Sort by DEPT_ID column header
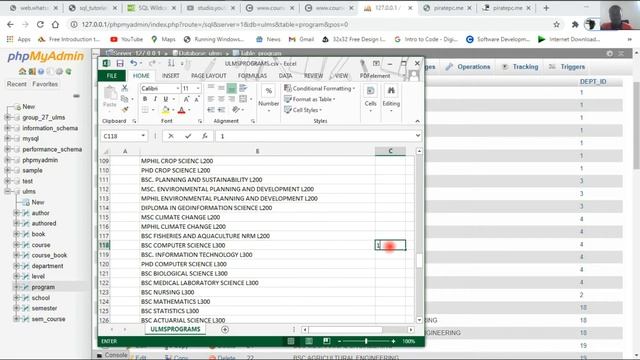The image size is (640, 360). coord(593,82)
